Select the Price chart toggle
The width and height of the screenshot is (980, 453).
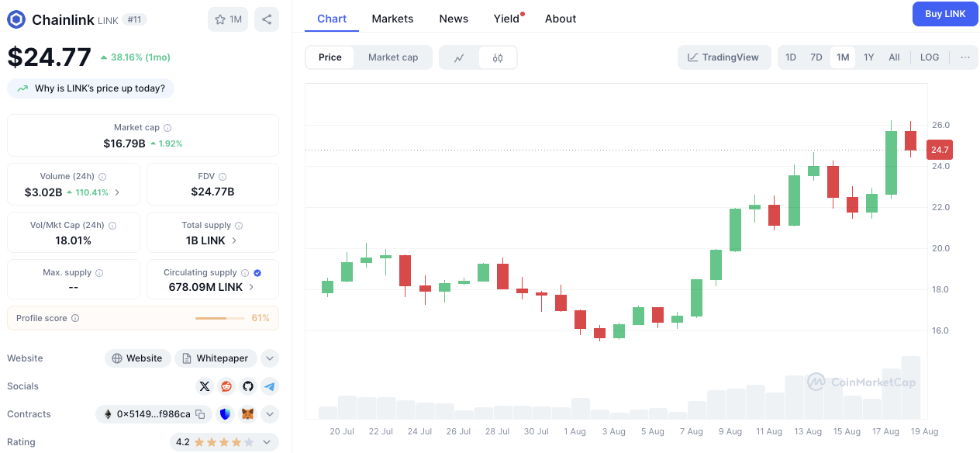click(330, 57)
